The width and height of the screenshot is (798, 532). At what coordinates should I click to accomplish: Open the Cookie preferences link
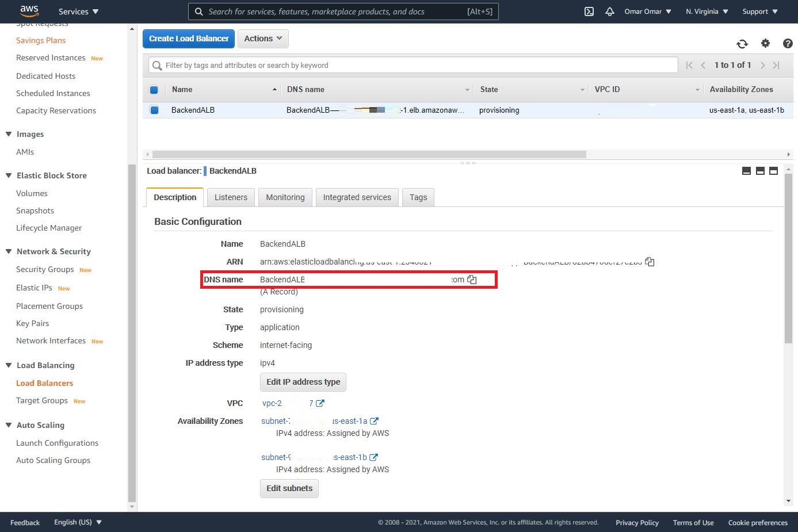point(758,522)
